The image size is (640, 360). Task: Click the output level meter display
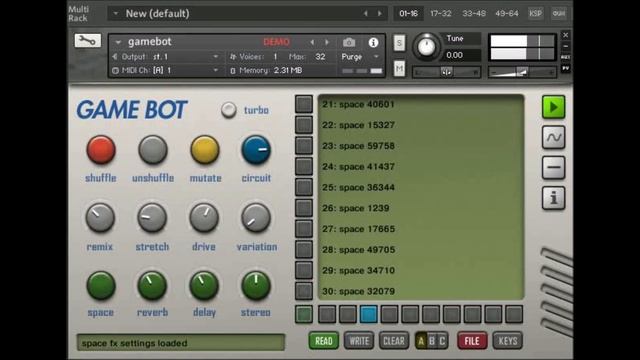coord(522,47)
